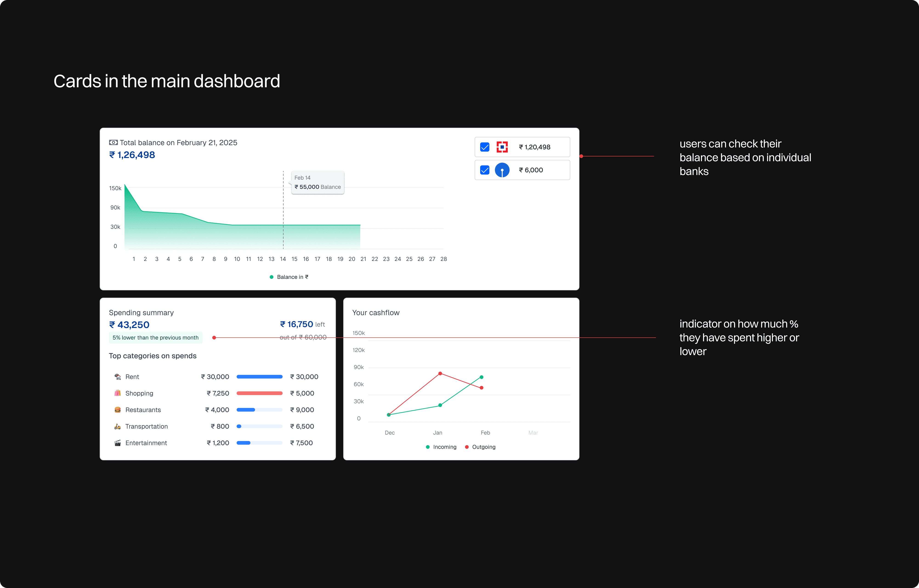Uncheck the ₹ 1,20,498 bank checkbox
This screenshot has height=588, width=919.
tap(485, 147)
